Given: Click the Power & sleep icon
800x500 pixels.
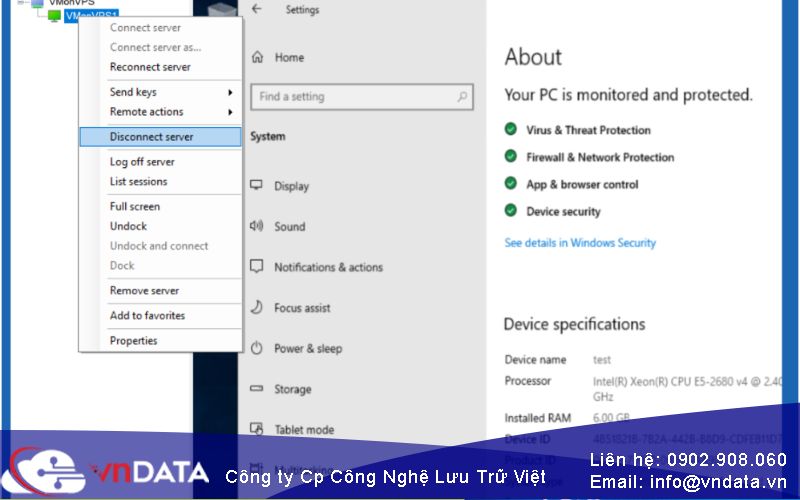Looking at the screenshot, I should [257, 348].
